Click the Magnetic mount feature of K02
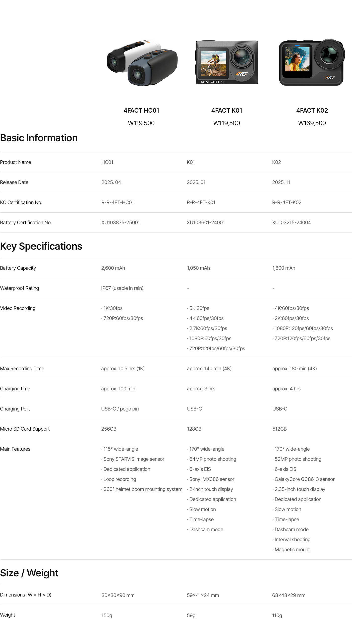The image size is (352, 644). click(292, 549)
